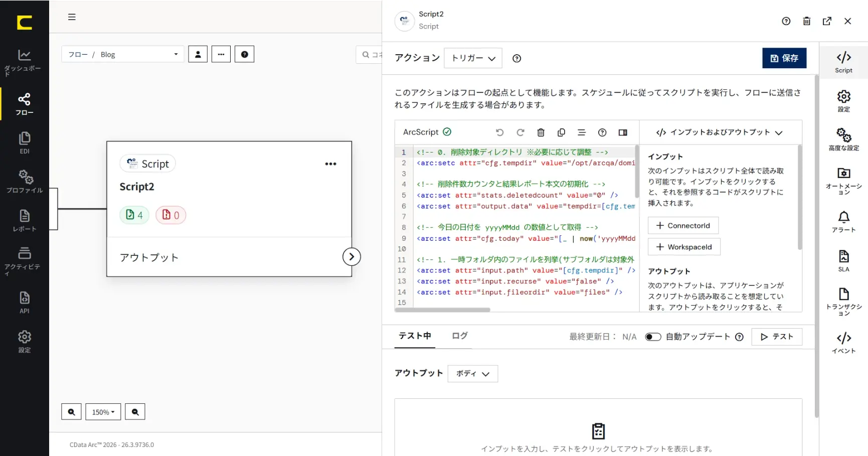Image resolution: width=868 pixels, height=456 pixels.
Task: Run the script with テスト button
Action: click(777, 337)
